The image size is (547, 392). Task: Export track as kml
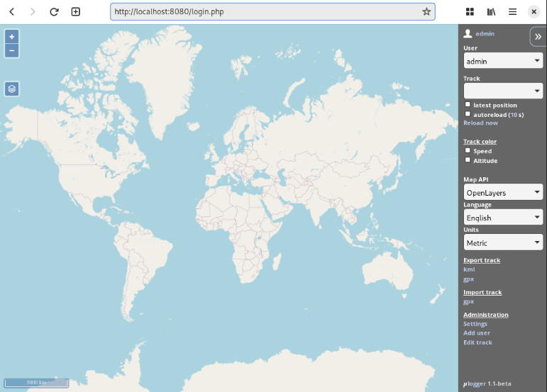tap(469, 269)
